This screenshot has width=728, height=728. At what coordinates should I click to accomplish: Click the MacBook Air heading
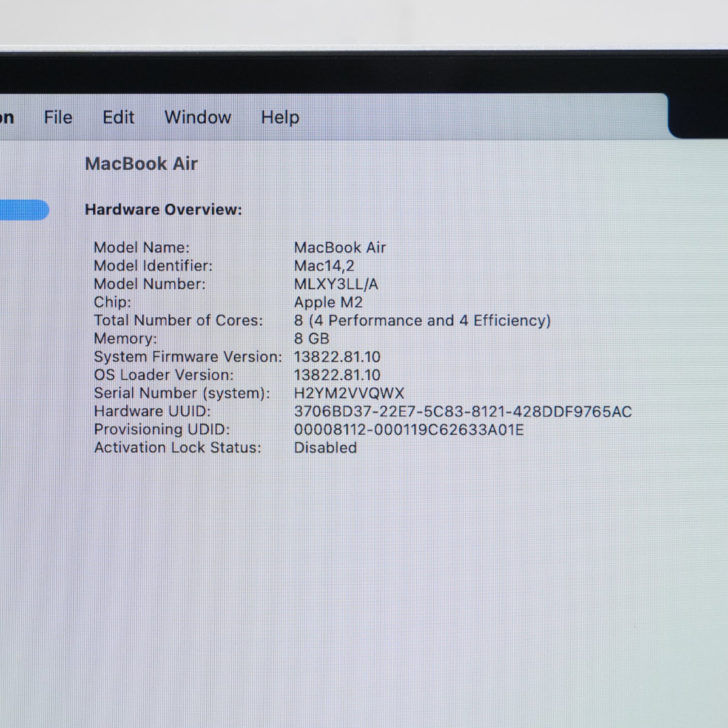pyautogui.click(x=141, y=164)
